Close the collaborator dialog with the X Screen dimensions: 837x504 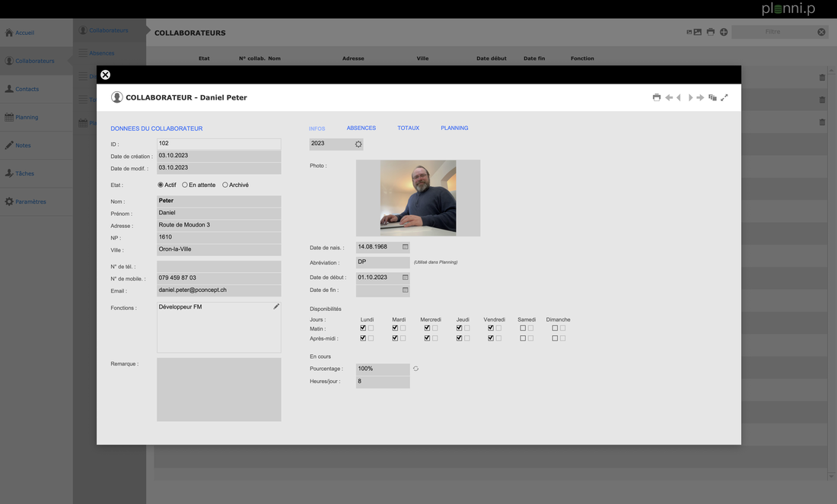(x=106, y=74)
